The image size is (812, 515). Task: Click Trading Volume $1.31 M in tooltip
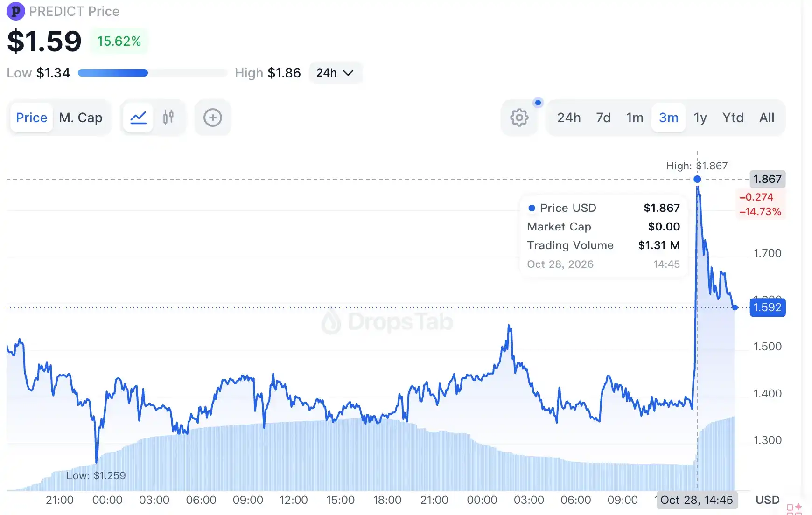click(603, 245)
